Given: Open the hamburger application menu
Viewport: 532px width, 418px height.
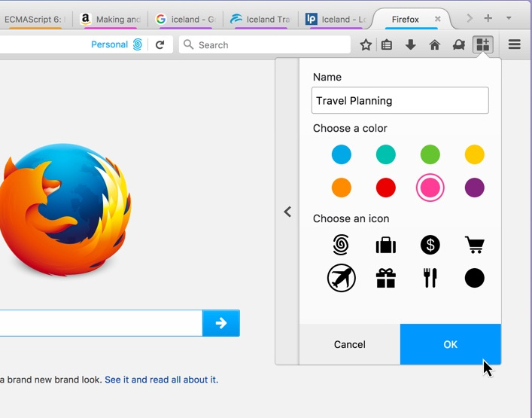Looking at the screenshot, I should coord(515,44).
